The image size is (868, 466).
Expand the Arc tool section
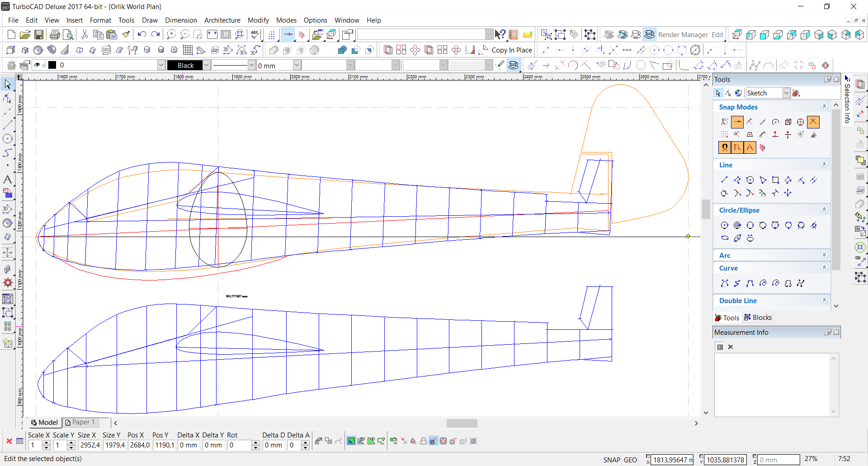pyautogui.click(x=824, y=255)
